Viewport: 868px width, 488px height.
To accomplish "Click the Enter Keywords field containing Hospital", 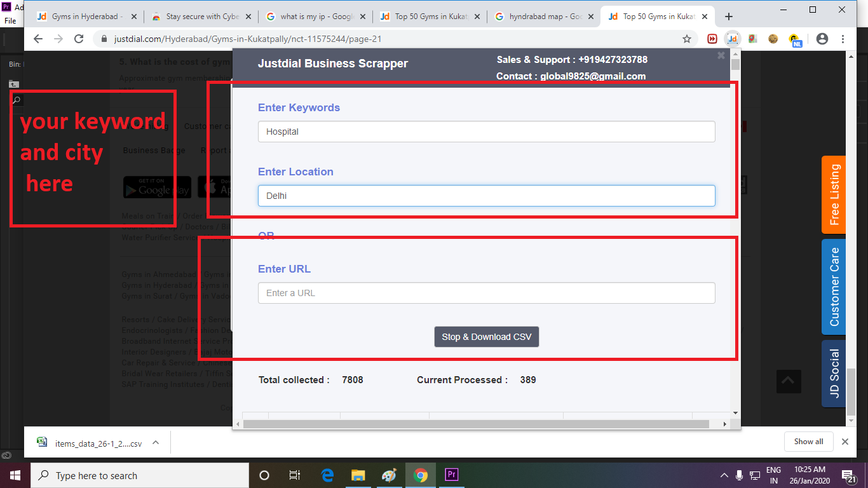I will coord(486,132).
